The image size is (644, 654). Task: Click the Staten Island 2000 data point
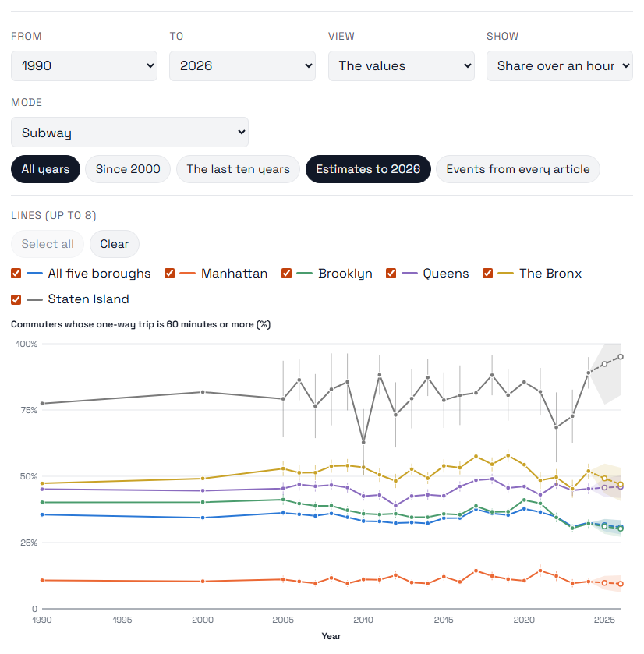pos(203,392)
